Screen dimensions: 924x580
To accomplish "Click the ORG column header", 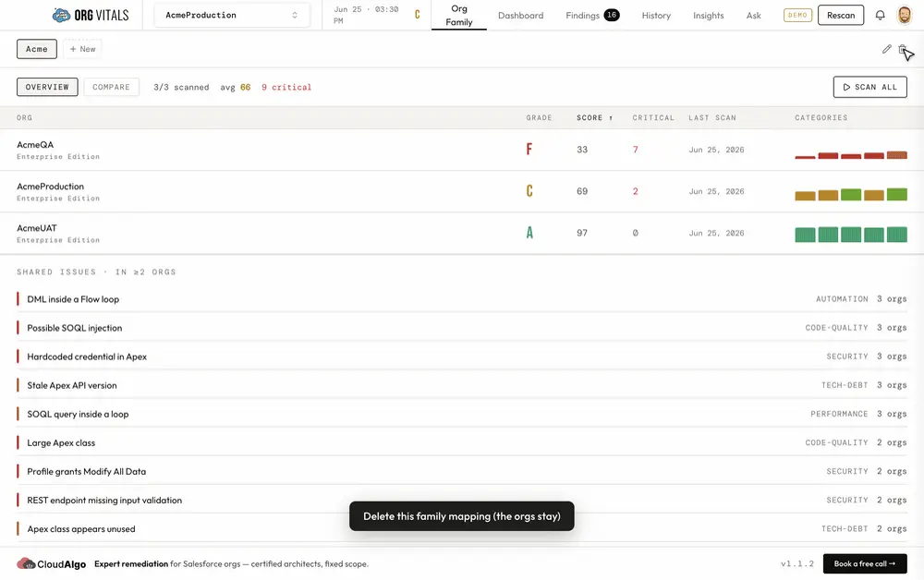I will point(24,118).
